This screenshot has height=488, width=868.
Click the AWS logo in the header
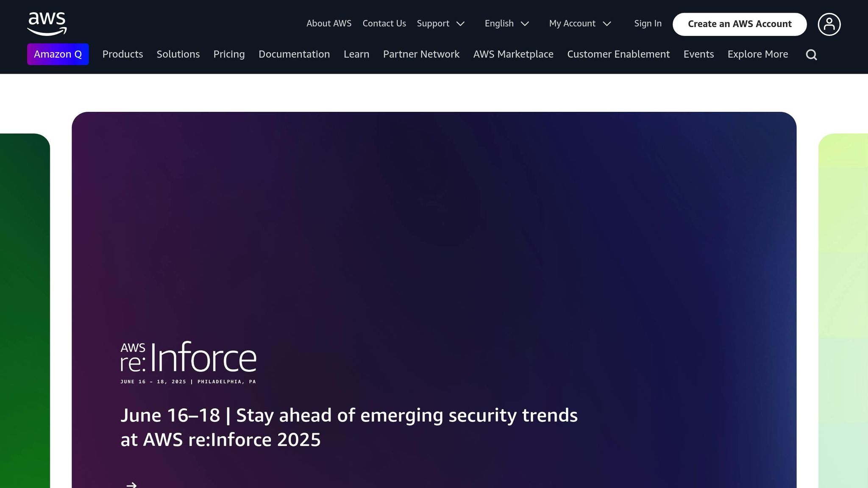coord(47,24)
